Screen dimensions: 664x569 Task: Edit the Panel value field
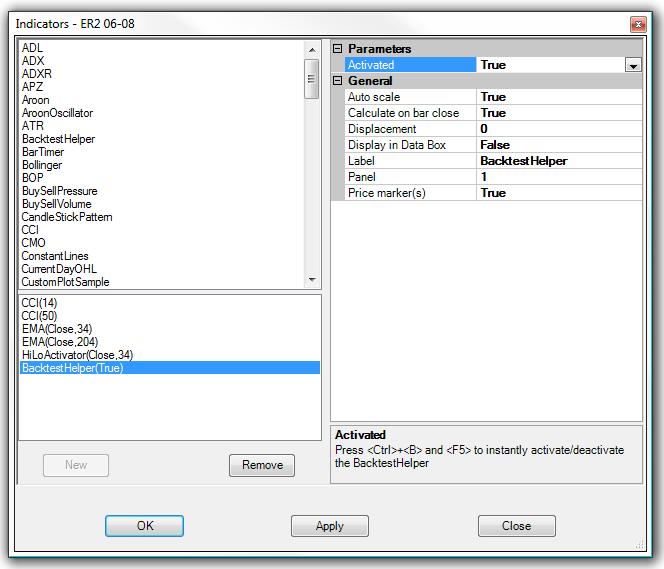click(x=559, y=177)
